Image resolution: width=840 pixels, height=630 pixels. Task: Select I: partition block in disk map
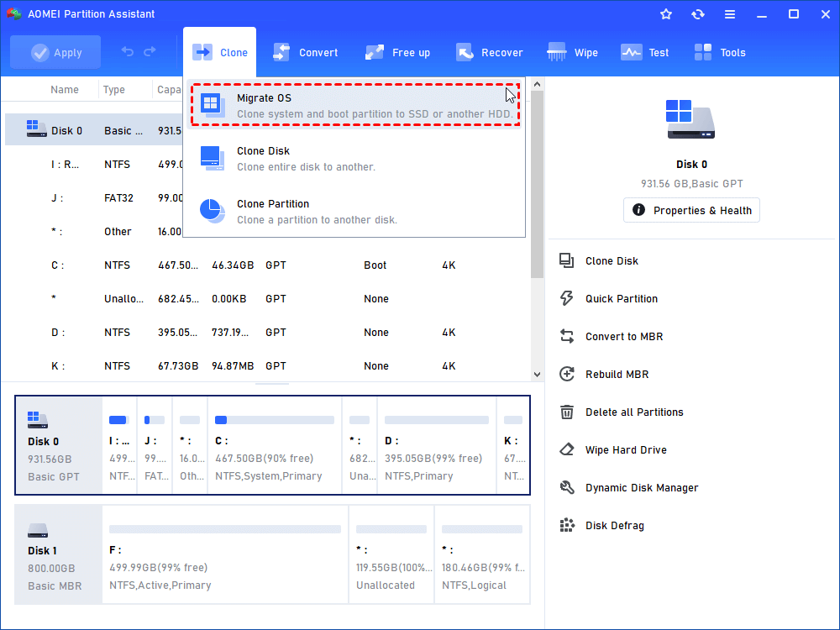click(119, 445)
